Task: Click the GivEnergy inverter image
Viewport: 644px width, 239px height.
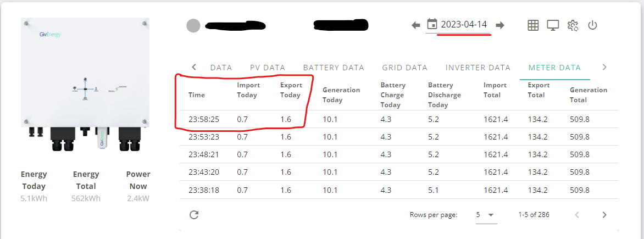Action: (x=85, y=85)
